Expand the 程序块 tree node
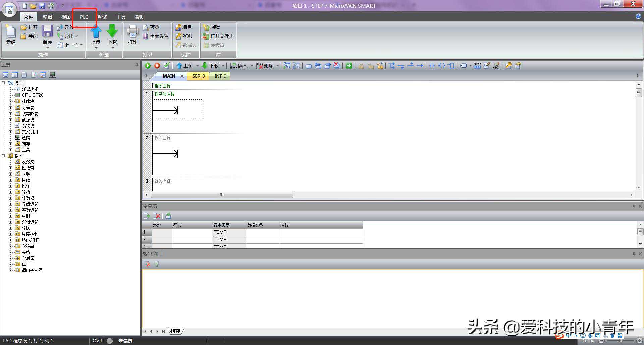Screen dimensions: 644x345 click(10, 101)
